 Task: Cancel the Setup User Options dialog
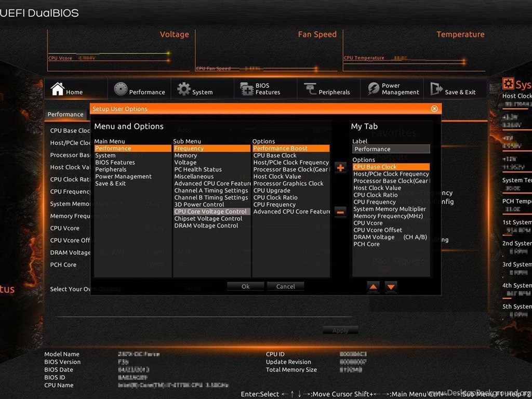(285, 286)
